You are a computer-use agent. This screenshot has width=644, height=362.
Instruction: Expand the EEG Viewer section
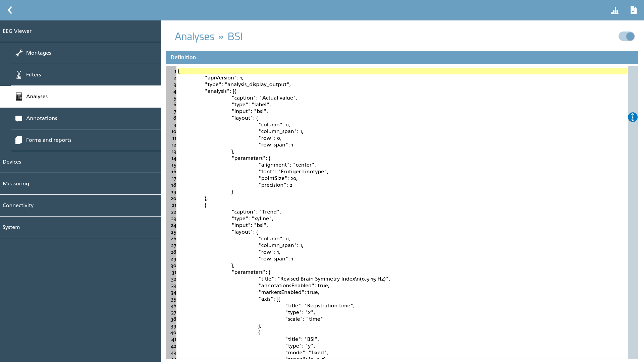coord(80,31)
